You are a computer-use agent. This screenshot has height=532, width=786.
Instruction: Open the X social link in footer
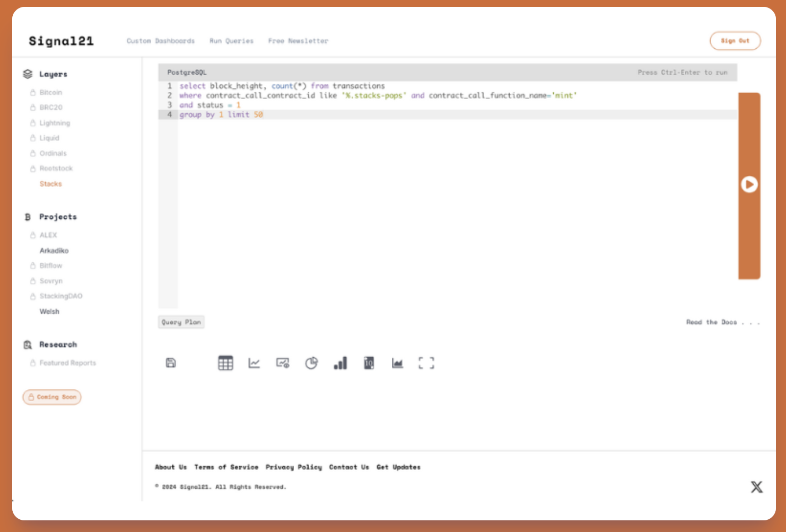pos(757,486)
